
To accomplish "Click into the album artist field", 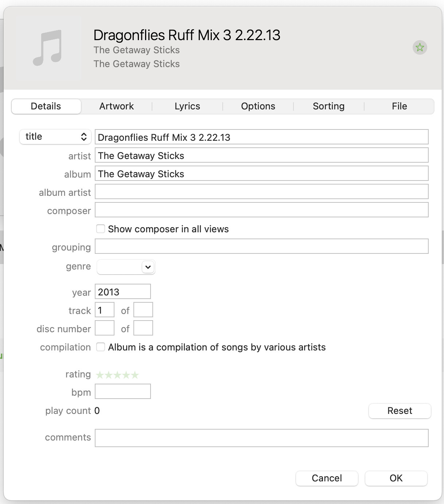I will 261,192.
